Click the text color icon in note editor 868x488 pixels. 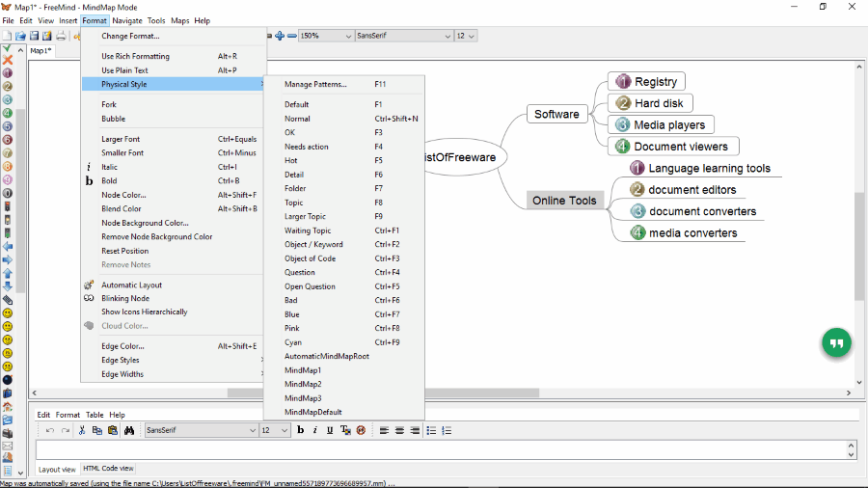(x=345, y=430)
